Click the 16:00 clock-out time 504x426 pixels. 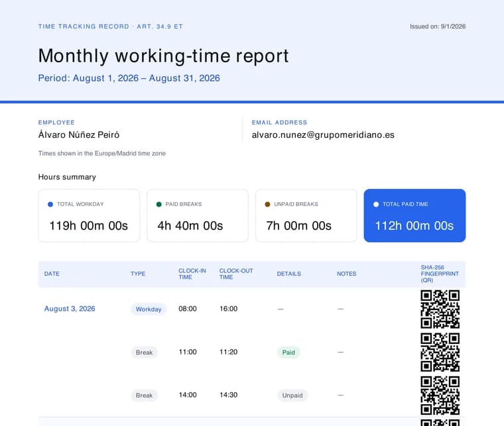(229, 309)
